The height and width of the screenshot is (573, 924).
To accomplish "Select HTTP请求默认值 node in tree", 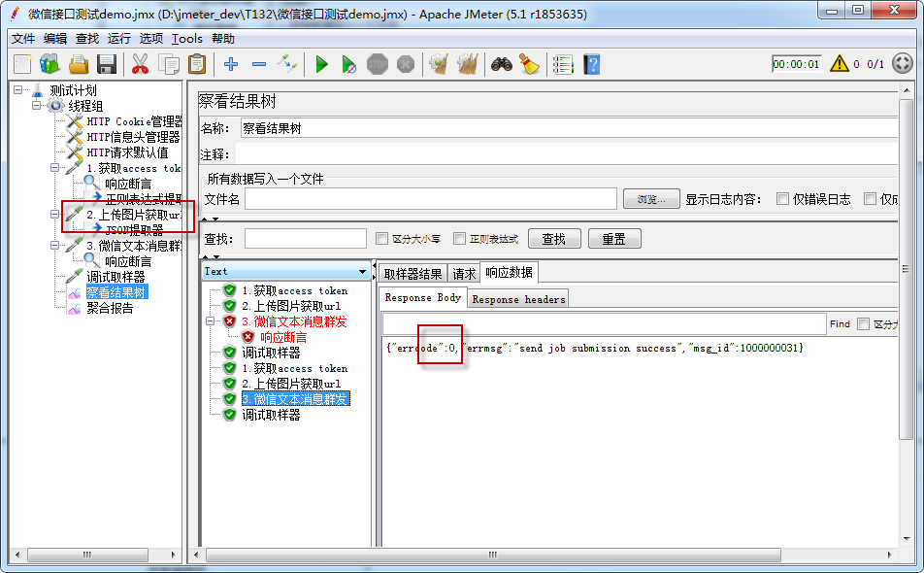I will (x=127, y=152).
